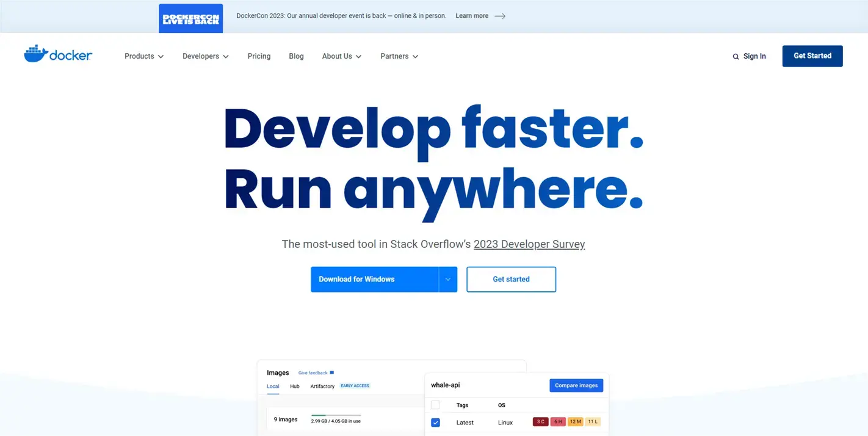Image resolution: width=868 pixels, height=436 pixels.
Task: Click the Compare images button
Action: click(x=576, y=385)
